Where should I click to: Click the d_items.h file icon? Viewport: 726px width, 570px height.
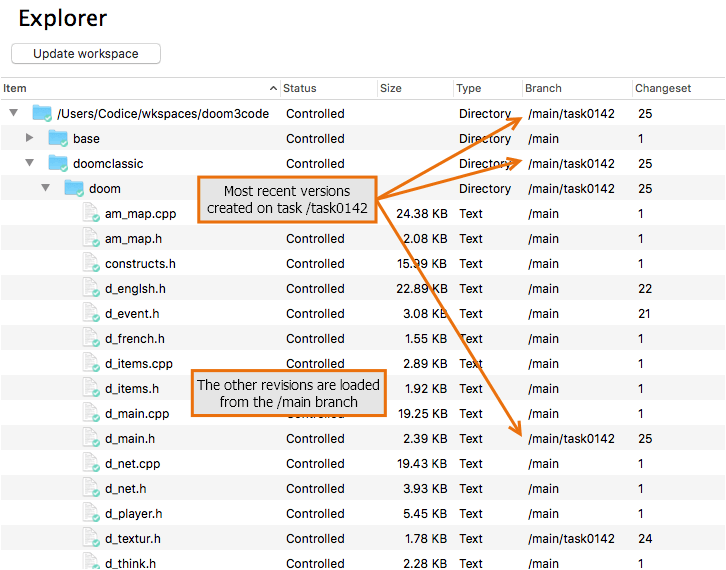(91, 388)
